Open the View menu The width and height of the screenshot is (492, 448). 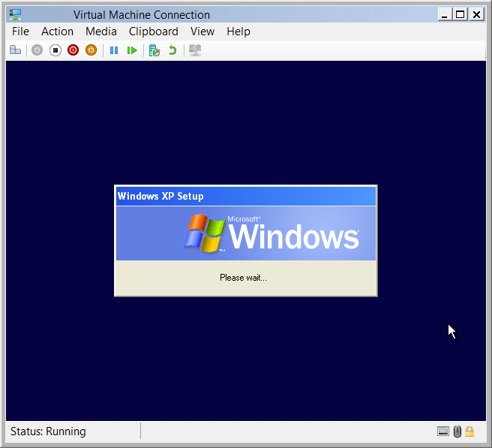click(x=202, y=32)
